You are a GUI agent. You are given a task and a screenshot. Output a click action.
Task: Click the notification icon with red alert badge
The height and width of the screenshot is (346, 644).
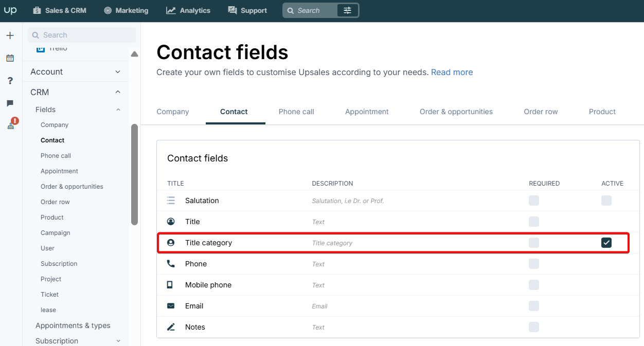(x=11, y=124)
